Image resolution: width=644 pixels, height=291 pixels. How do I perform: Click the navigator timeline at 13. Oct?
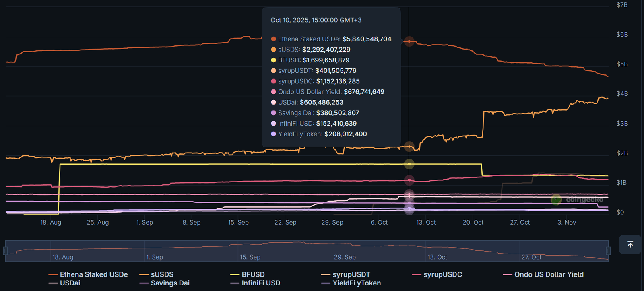point(438,257)
